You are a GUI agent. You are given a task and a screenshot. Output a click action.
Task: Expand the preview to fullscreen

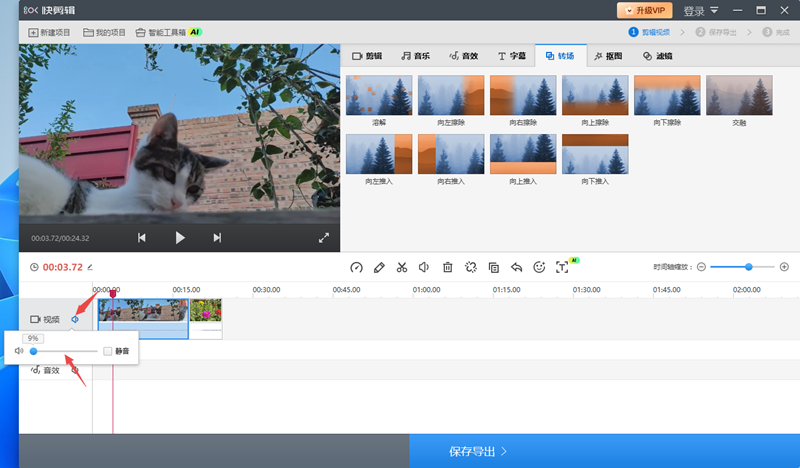324,238
